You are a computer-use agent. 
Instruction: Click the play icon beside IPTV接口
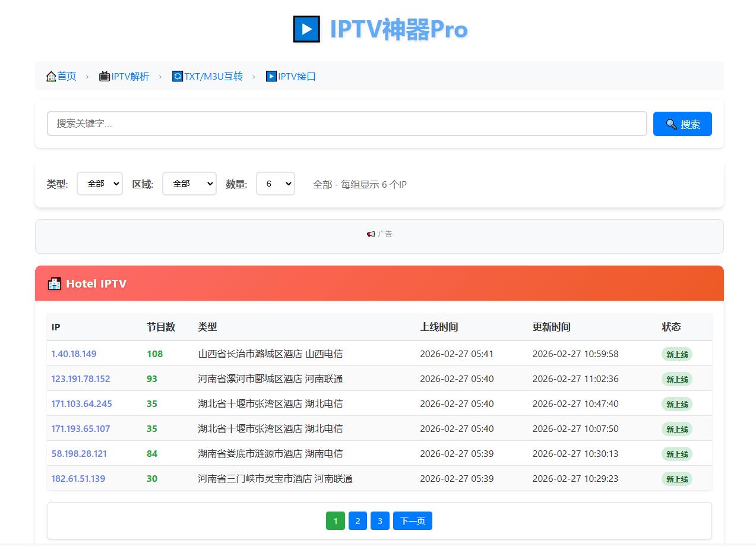click(271, 77)
